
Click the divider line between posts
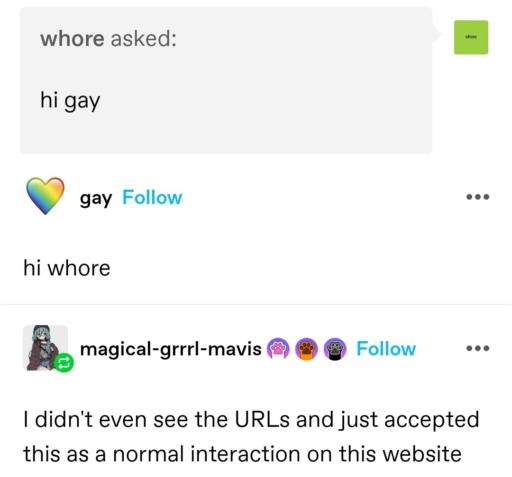tap(256, 304)
